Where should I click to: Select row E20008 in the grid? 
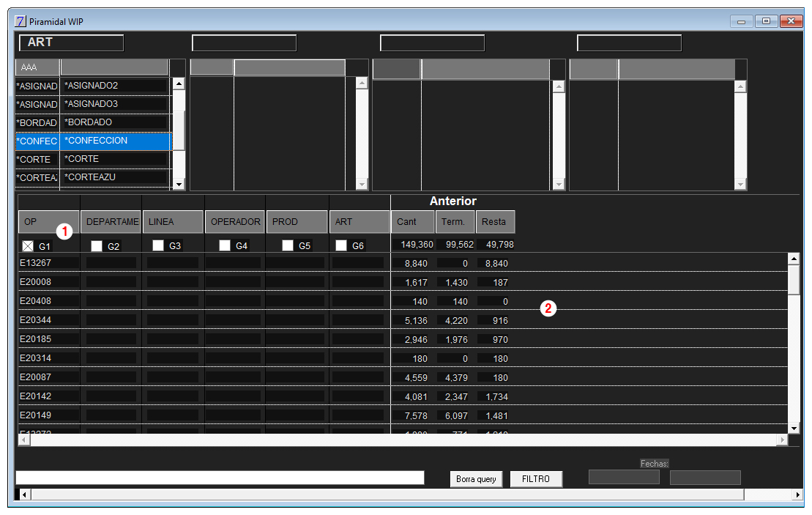click(403, 282)
